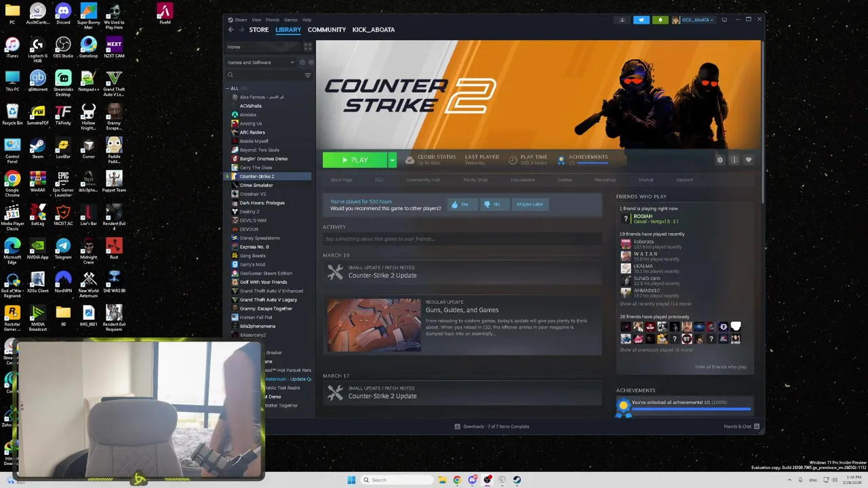The image size is (868, 488).
Task: Open the Help menu
Action: click(x=307, y=20)
